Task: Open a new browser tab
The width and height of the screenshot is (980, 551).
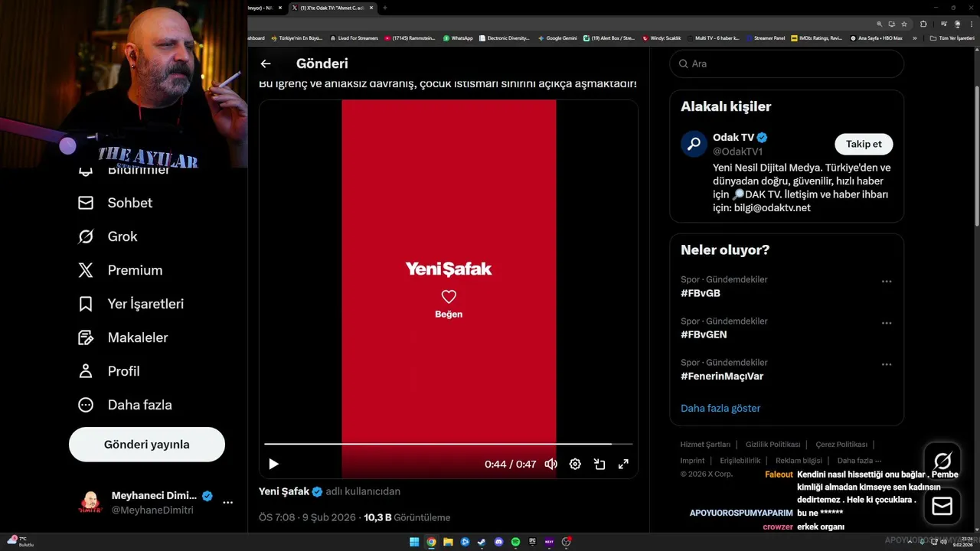Action: pyautogui.click(x=385, y=8)
